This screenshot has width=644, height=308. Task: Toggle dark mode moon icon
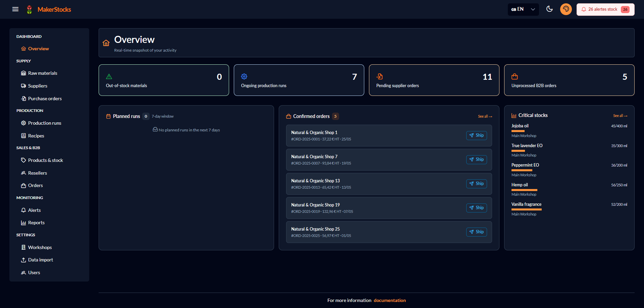[x=549, y=9]
